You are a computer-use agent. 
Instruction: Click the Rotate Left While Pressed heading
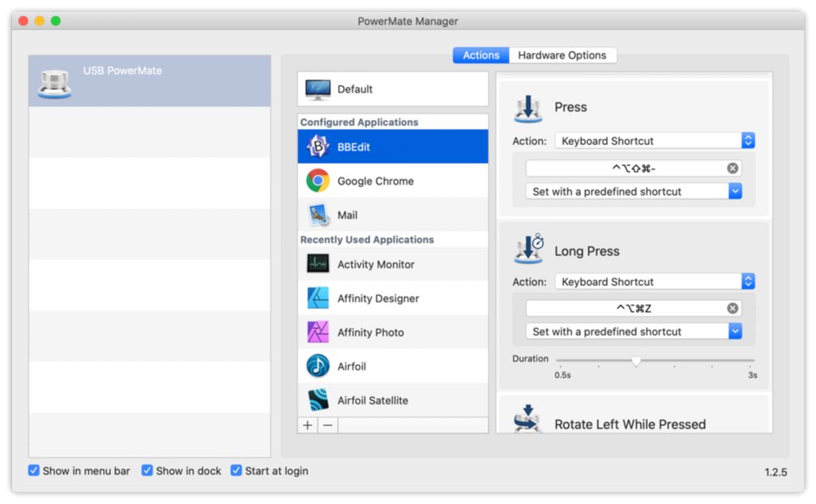coord(630,424)
